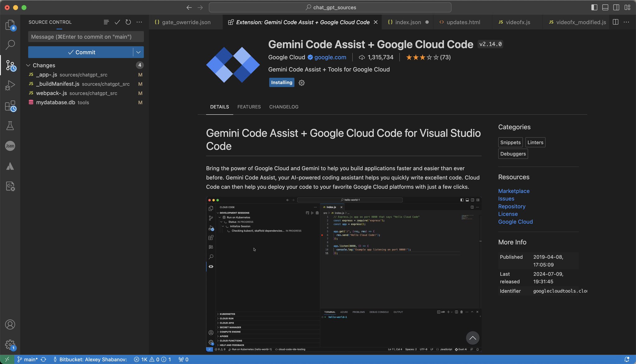The width and height of the screenshot is (636, 364).
Task: Click the Installing button
Action: pos(282,83)
